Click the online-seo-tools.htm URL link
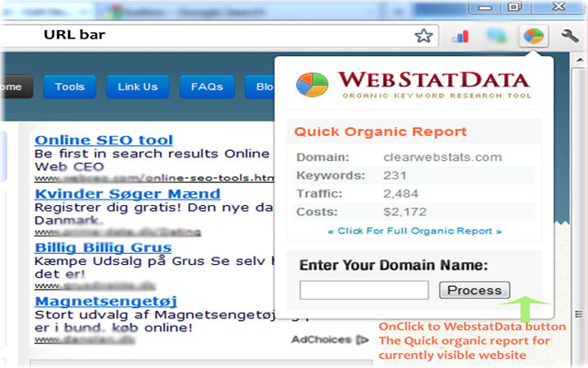Image resolution: width=588 pixels, height=368 pixels. click(154, 178)
